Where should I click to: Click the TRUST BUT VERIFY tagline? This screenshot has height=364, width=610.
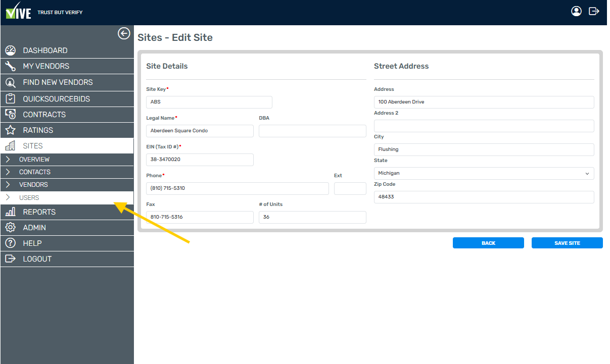pos(60,12)
